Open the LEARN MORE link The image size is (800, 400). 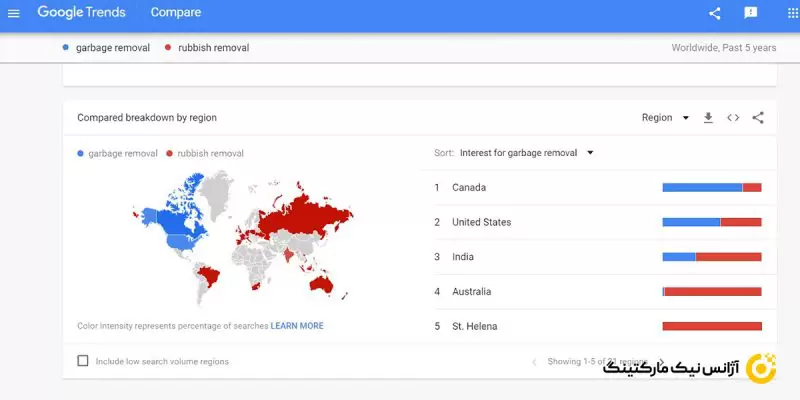pyautogui.click(x=297, y=326)
